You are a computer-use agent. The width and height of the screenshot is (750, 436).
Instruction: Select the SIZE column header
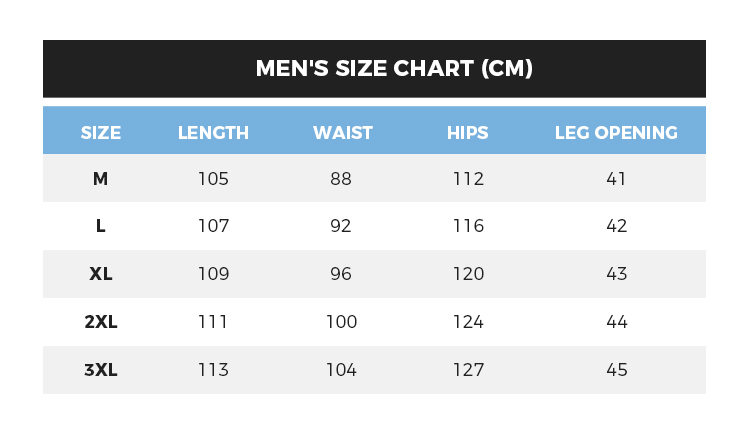click(101, 133)
